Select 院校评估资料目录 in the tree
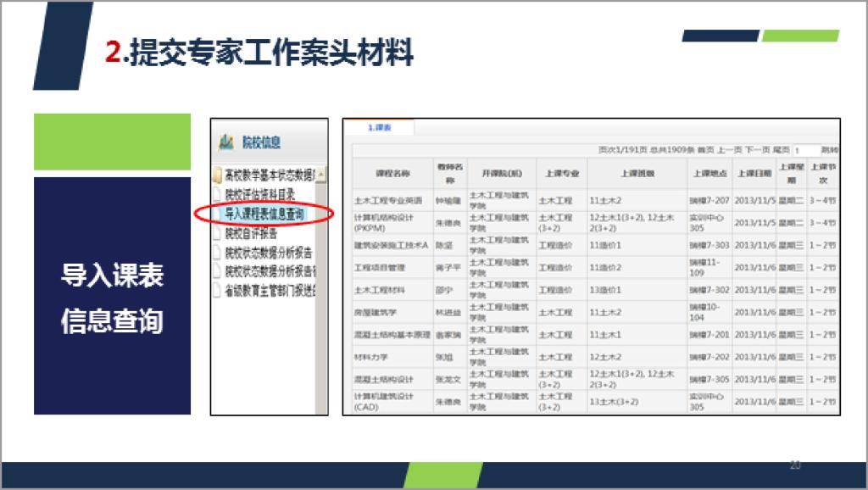The width and height of the screenshot is (868, 490). coord(259,194)
